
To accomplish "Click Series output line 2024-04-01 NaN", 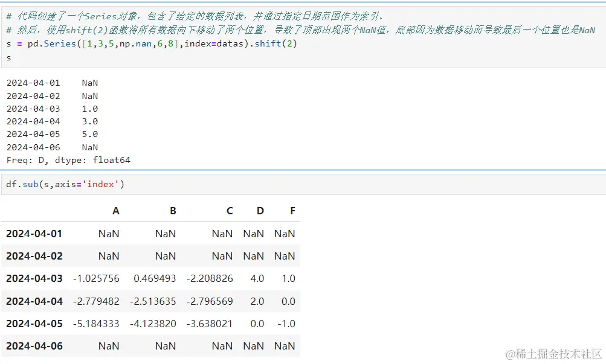I will click(52, 83).
